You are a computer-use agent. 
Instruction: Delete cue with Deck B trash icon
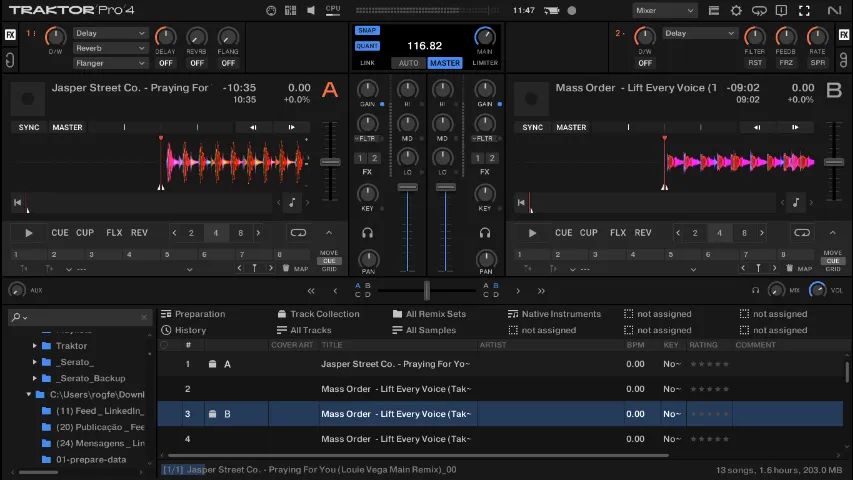pos(789,268)
